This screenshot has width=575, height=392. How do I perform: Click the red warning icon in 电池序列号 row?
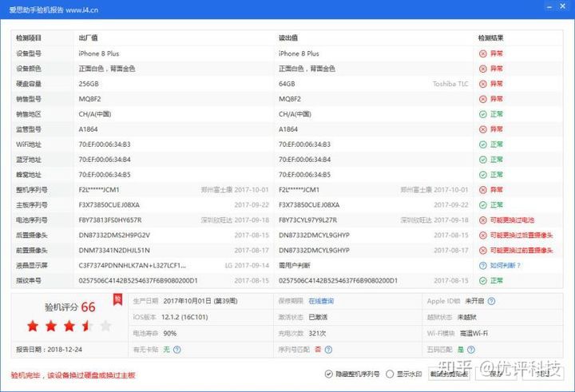pyautogui.click(x=482, y=220)
